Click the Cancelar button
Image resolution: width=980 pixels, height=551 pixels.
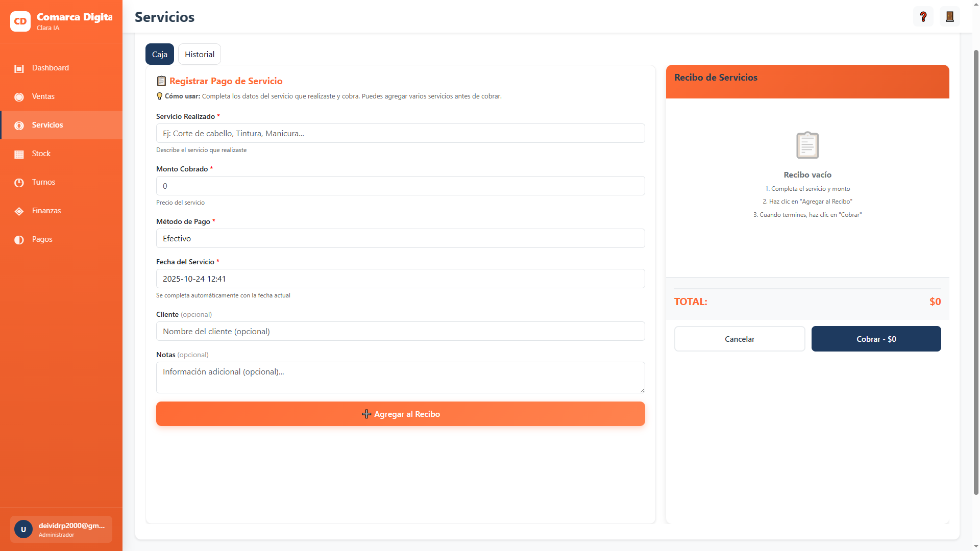point(739,339)
